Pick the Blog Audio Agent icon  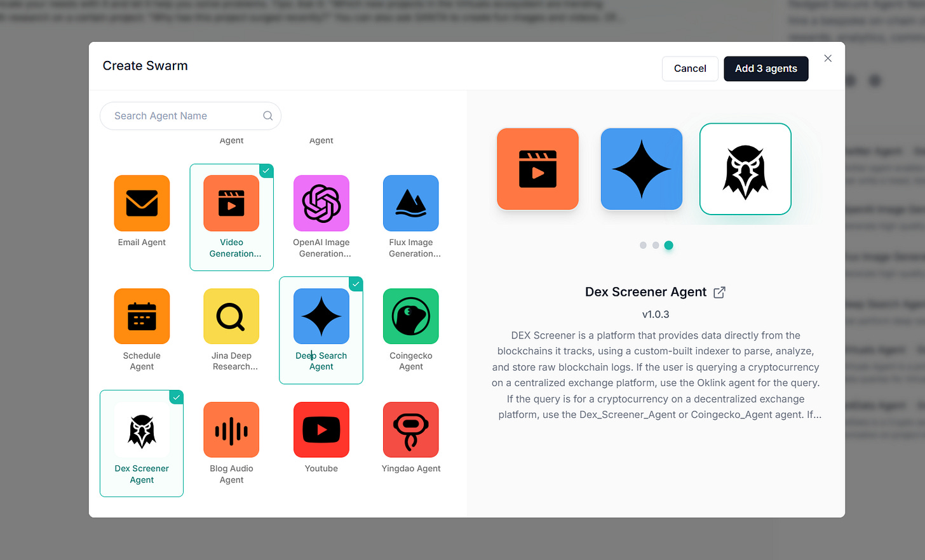click(x=231, y=430)
